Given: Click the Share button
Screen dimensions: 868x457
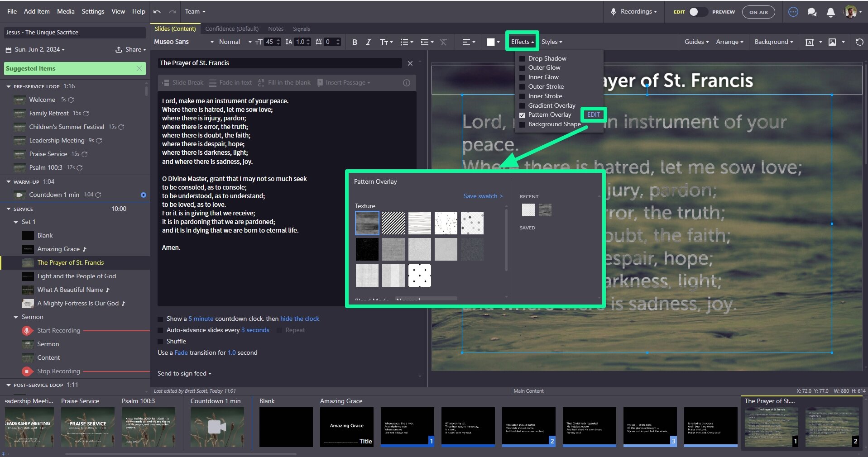Looking at the screenshot, I should 130,50.
